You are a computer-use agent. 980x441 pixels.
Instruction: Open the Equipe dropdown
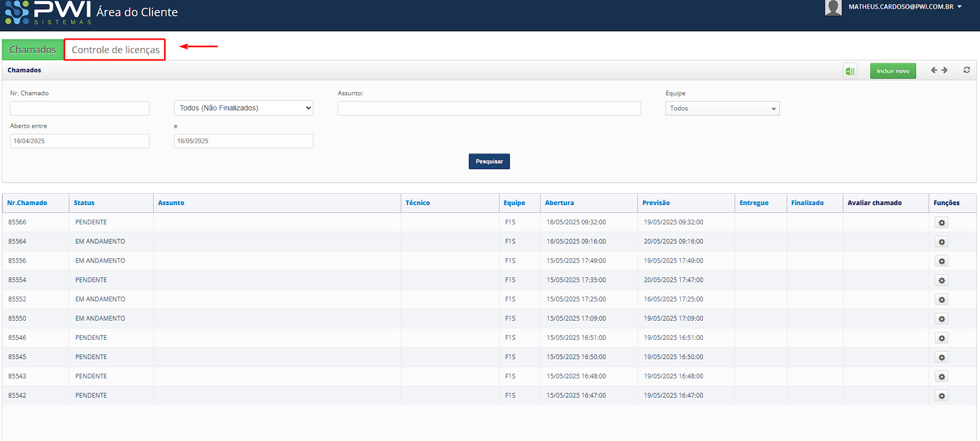[722, 108]
